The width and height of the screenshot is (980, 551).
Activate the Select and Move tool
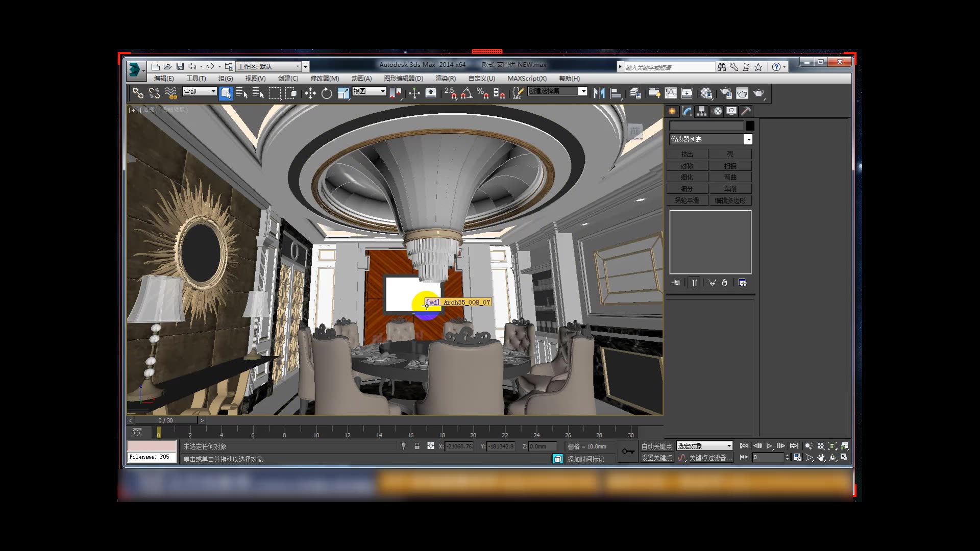pos(310,93)
